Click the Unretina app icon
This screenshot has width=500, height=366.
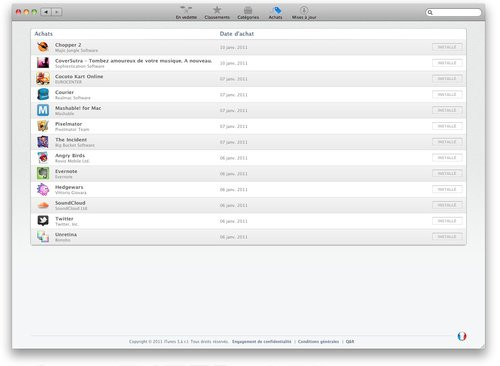tap(43, 237)
